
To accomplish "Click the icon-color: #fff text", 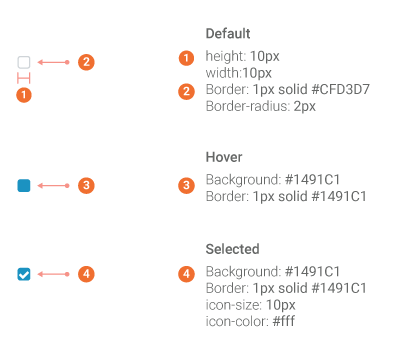I will [250, 321].
